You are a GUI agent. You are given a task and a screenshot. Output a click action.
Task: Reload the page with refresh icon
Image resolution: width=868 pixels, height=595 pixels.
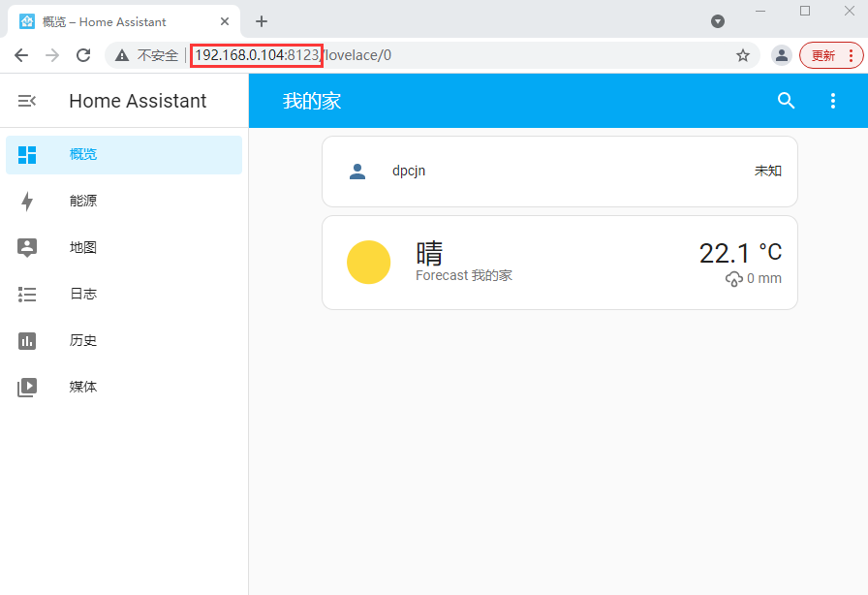83,55
